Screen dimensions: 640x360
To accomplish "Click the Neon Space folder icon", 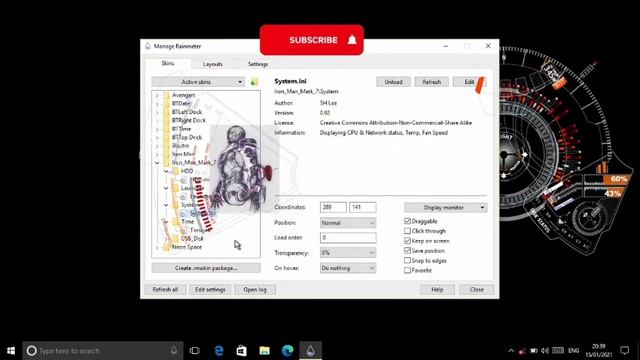I will click(x=166, y=247).
